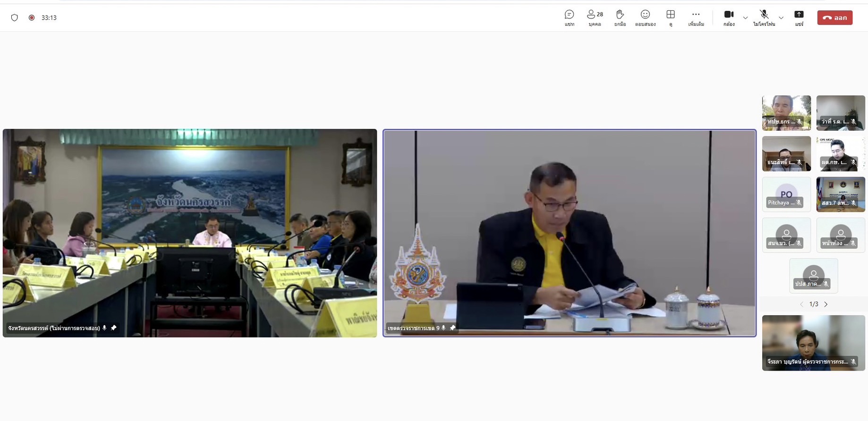Select the จีระภา บุญรัตน์ video thumbnail
The height and width of the screenshot is (421, 868).
[813, 343]
